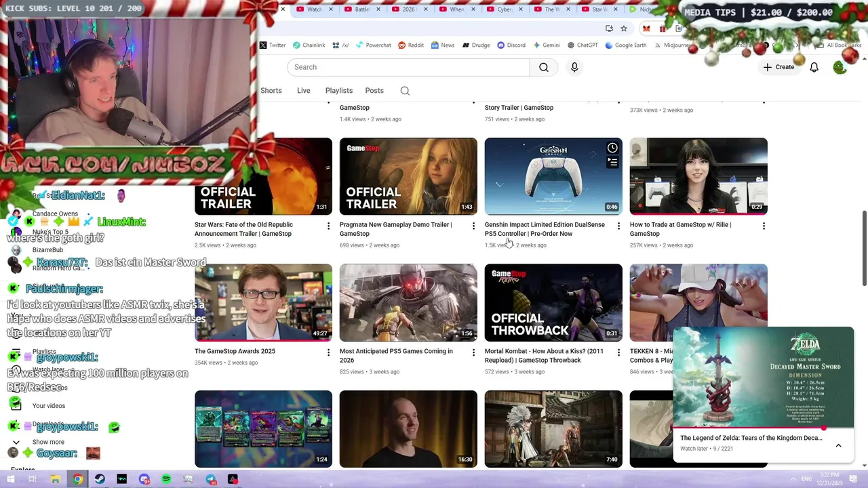Open the Gemini bookmark
Image resolution: width=868 pixels, height=488 pixels.
point(547,45)
